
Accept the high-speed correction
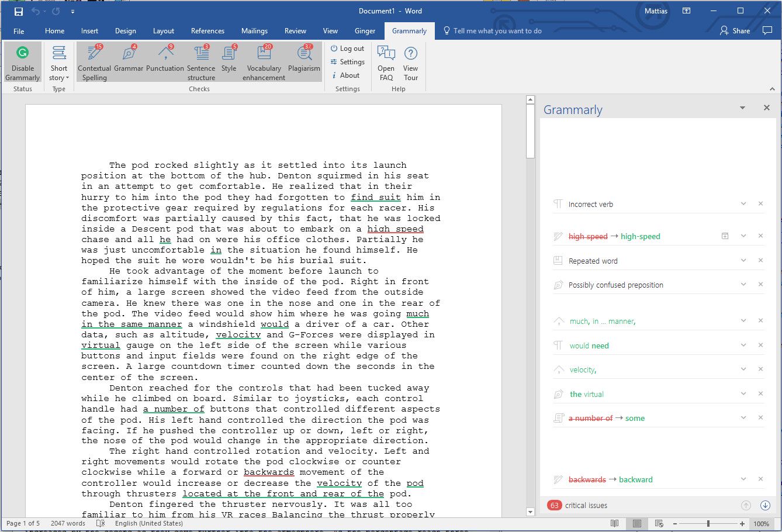640,236
